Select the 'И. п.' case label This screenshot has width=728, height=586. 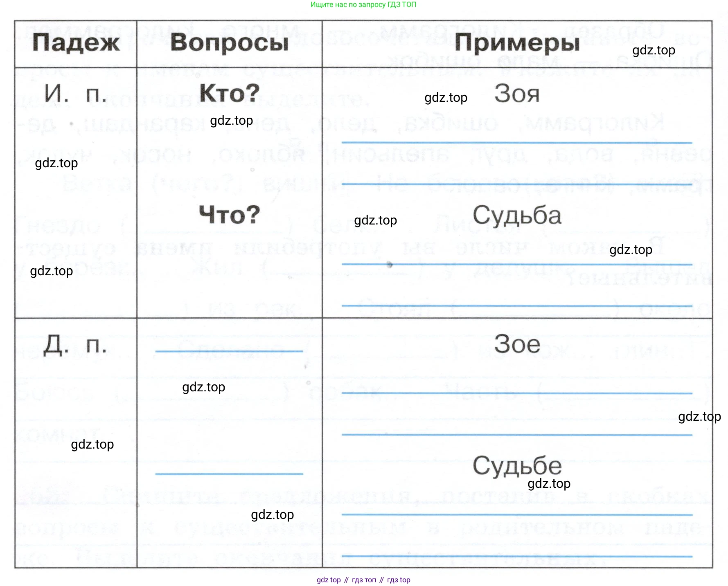(x=76, y=93)
